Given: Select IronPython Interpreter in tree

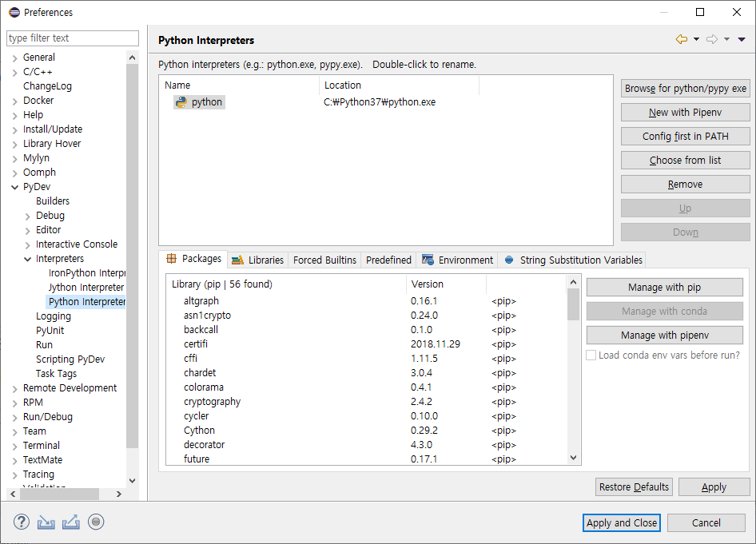Looking at the screenshot, I should [87, 273].
